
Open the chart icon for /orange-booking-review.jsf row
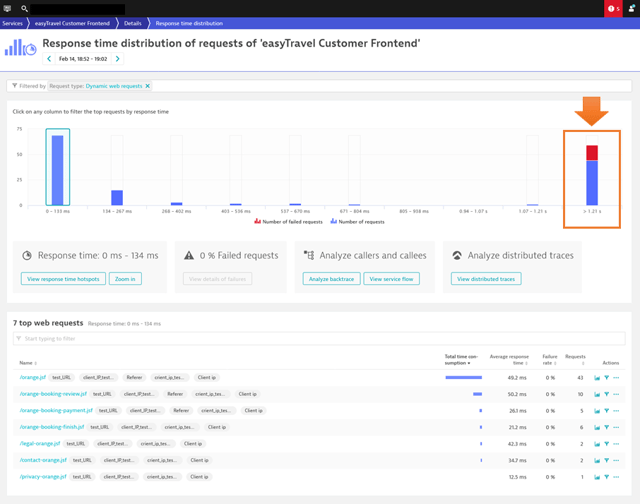(597, 394)
